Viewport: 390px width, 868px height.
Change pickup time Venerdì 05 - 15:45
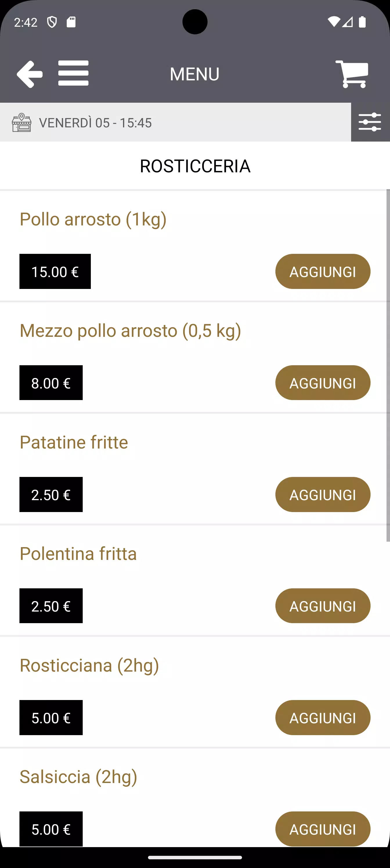(95, 123)
